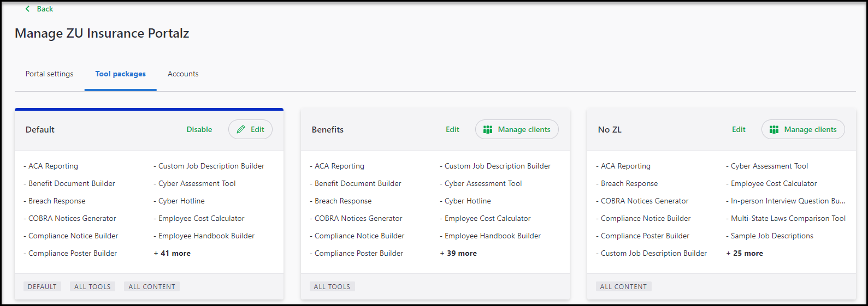Click 'In-person Interview Question Bu...' entry
The height and width of the screenshot is (306, 868).
[x=788, y=201]
